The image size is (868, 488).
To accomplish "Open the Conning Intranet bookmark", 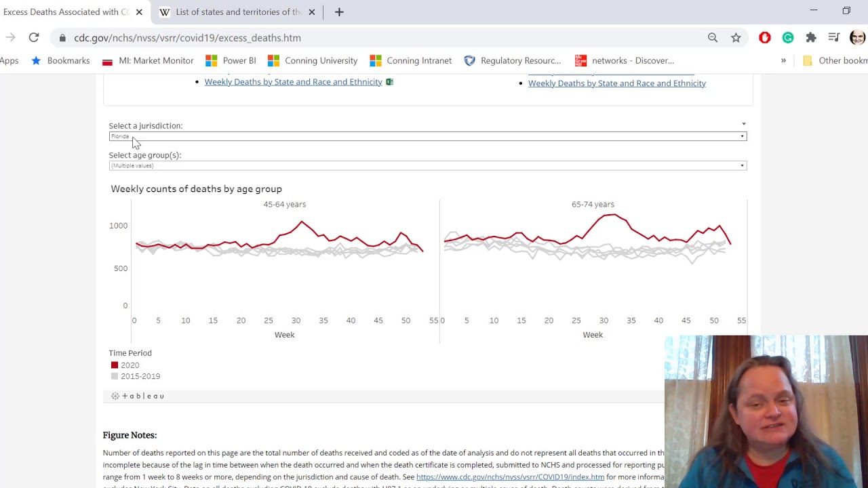I will [411, 60].
